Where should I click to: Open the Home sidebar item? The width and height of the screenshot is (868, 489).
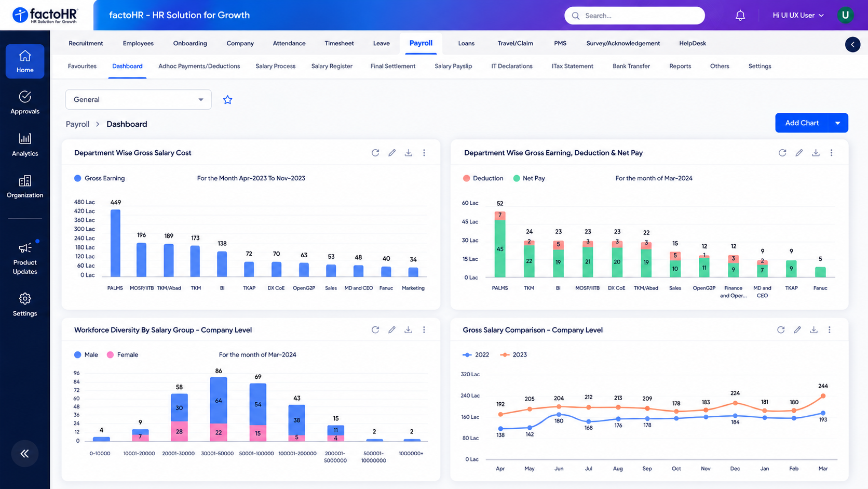(x=25, y=61)
